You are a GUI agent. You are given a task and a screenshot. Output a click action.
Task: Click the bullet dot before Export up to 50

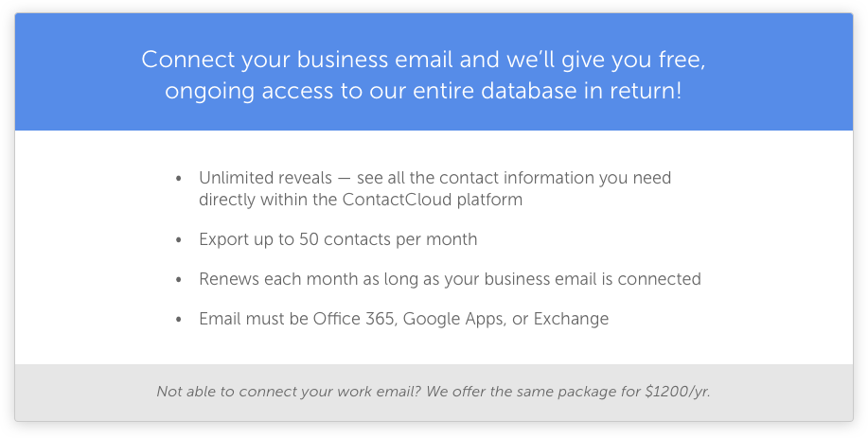[178, 240]
